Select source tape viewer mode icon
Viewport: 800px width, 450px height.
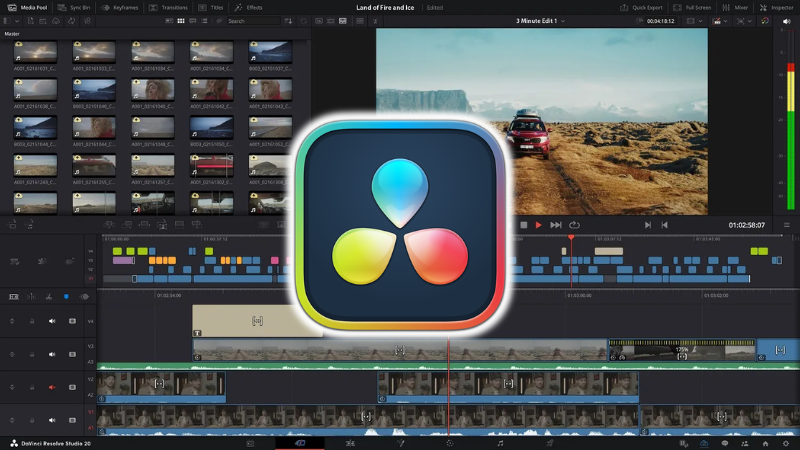coord(331,21)
